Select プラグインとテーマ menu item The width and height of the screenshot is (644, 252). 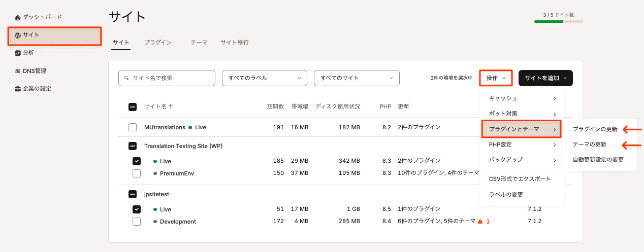[522, 129]
